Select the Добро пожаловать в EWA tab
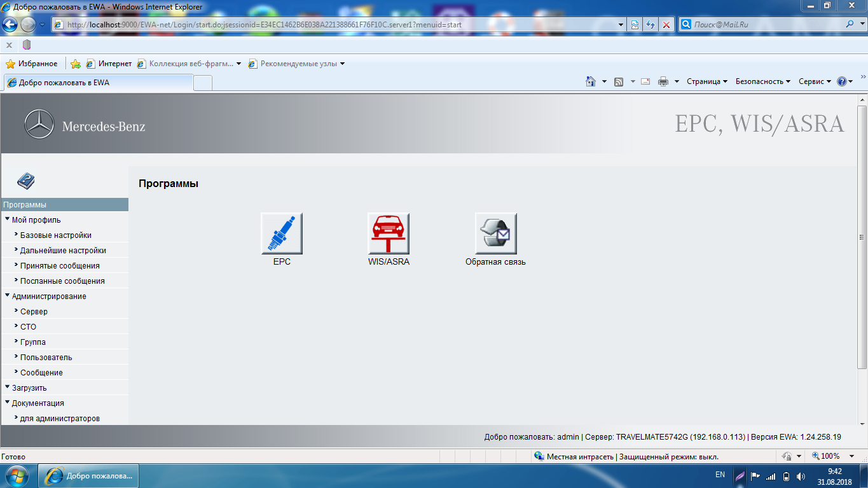 (98, 83)
